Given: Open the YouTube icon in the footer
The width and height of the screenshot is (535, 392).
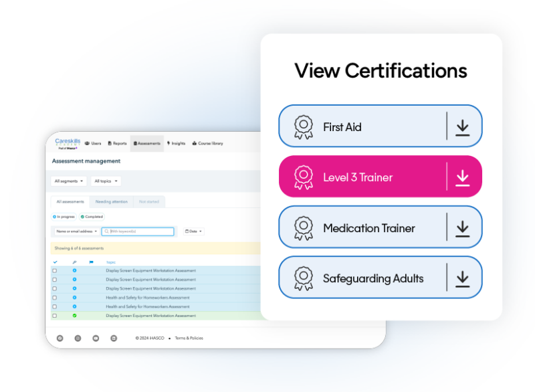Looking at the screenshot, I should click(96, 338).
